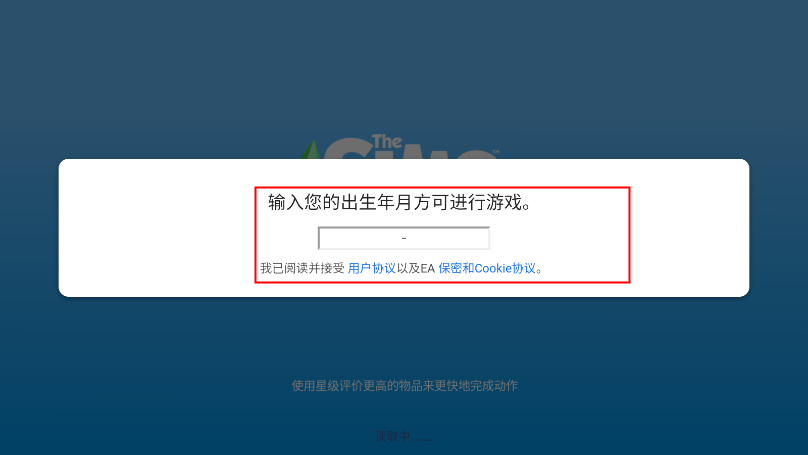Viewport: 808px width, 455px height.
Task: Click the 我已阅读并接受 acceptance text
Action: point(302,268)
